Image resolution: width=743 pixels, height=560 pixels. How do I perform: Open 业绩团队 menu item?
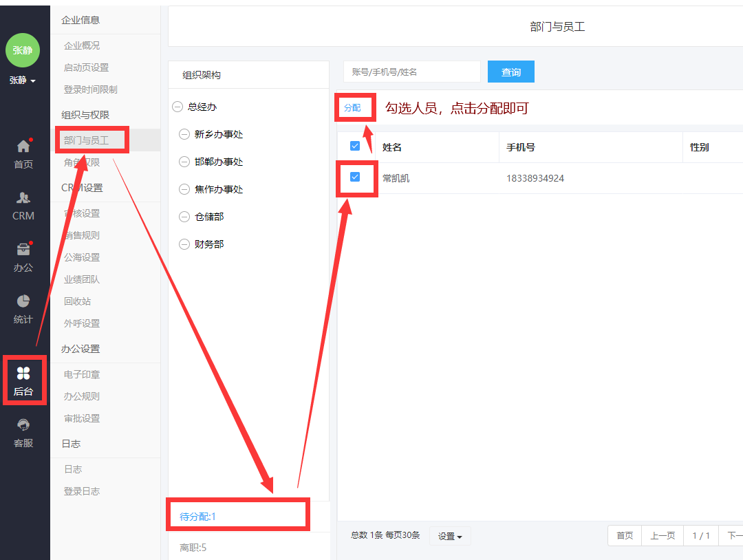[81, 279]
